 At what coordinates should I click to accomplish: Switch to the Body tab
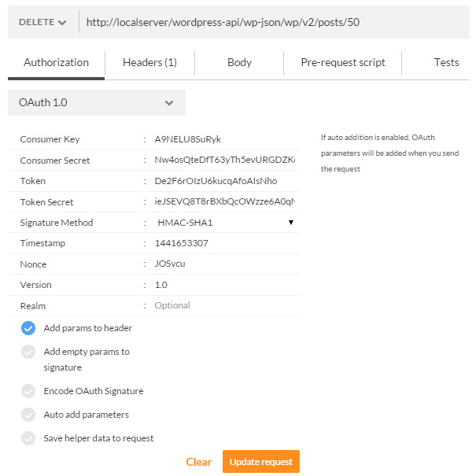(x=239, y=62)
